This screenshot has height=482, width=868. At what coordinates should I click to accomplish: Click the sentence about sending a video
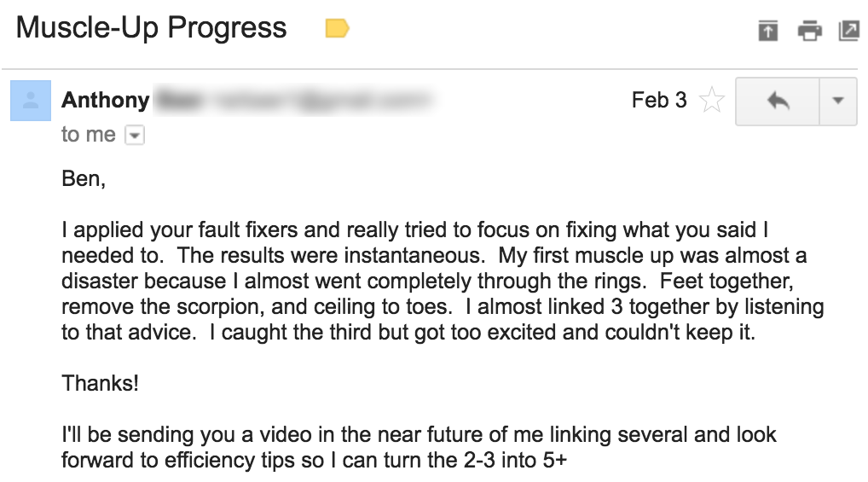coord(419,447)
